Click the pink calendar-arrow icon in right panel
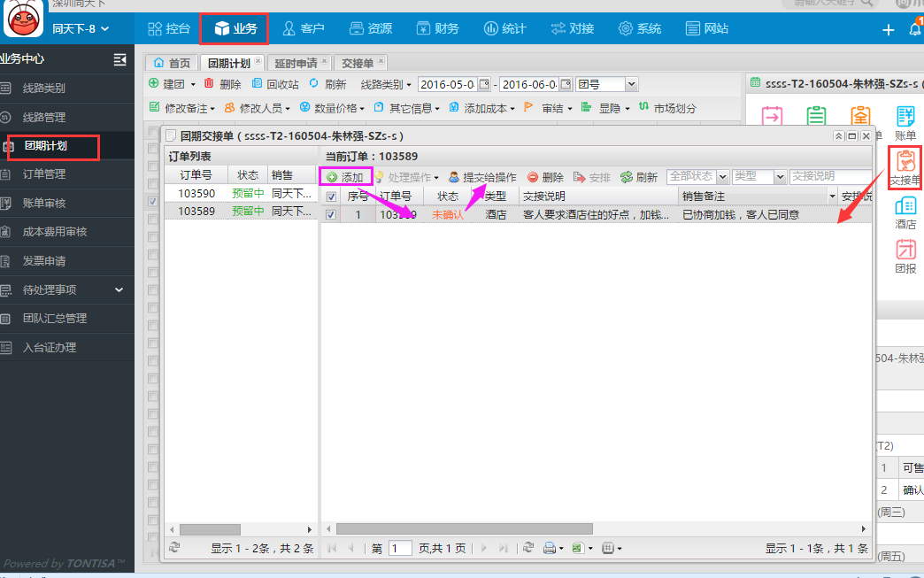 coord(772,115)
